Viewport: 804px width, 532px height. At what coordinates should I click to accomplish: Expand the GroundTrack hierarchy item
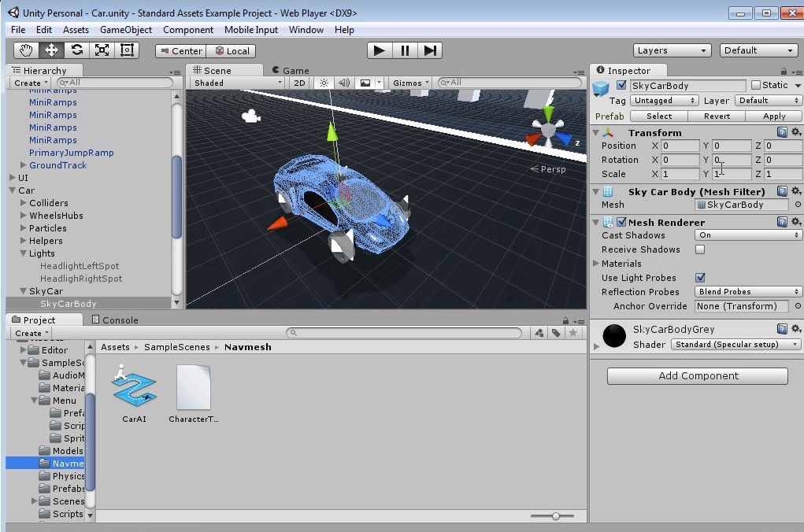click(23, 164)
